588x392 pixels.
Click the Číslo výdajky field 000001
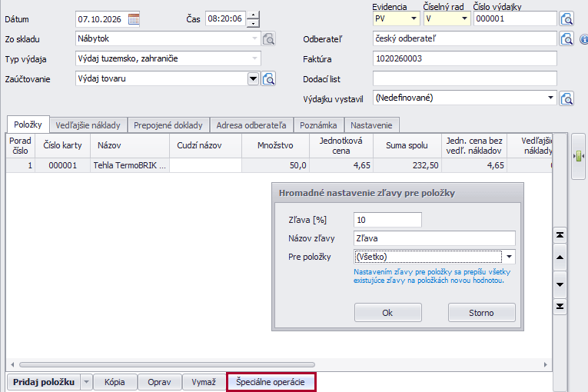click(515, 18)
